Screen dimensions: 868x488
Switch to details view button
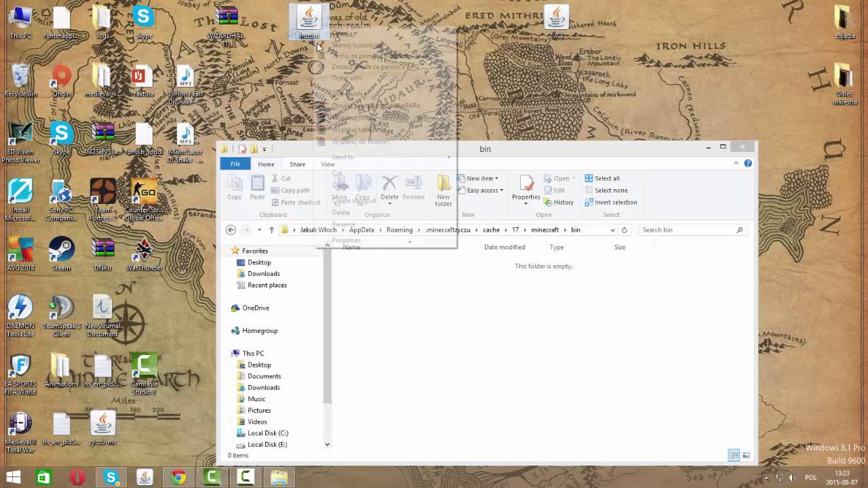point(734,455)
